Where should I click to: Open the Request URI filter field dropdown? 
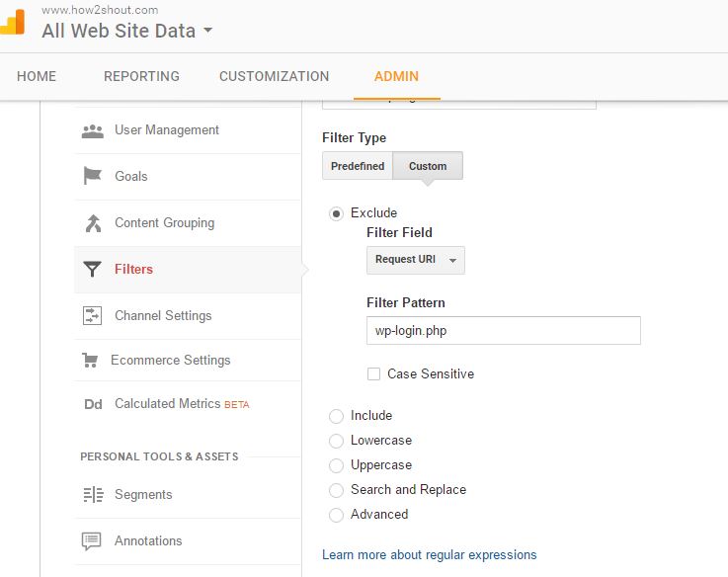coord(416,260)
